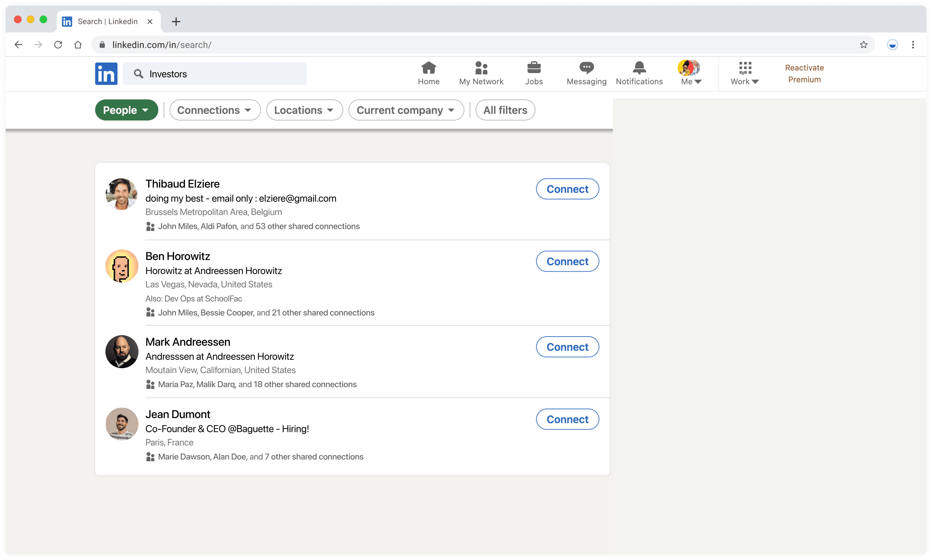
Task: Click the Home nav label
Action: [428, 82]
